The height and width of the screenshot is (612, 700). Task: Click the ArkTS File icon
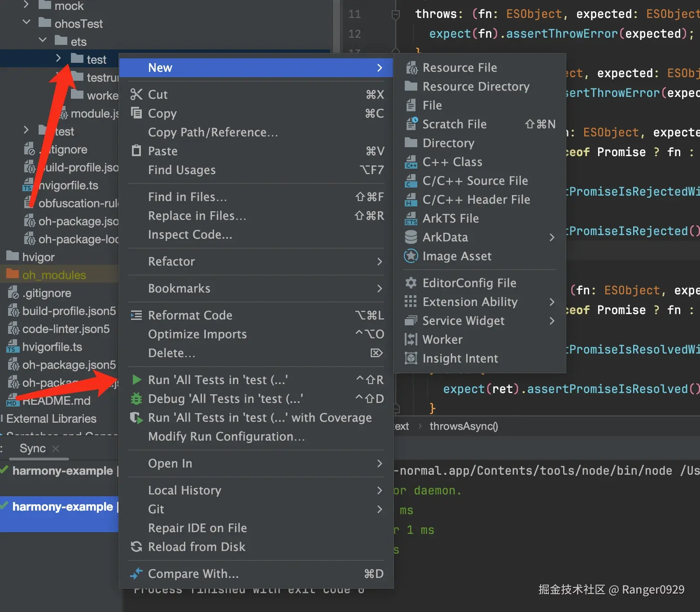point(411,218)
